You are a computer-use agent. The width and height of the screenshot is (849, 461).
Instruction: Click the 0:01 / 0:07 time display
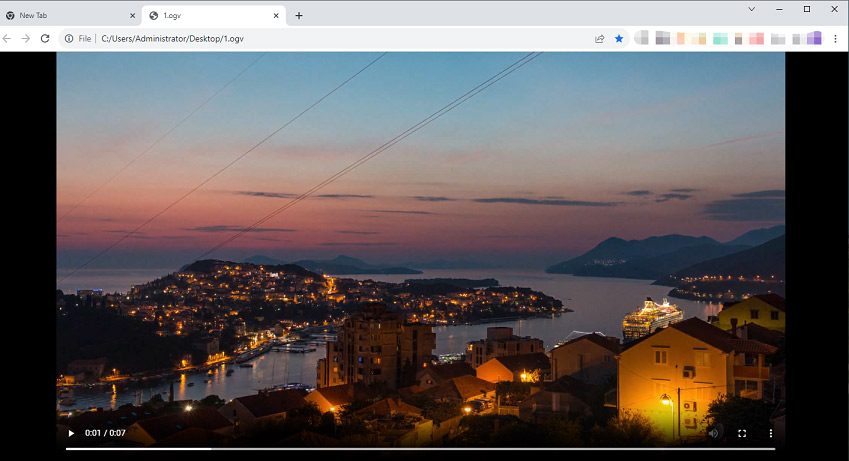tap(105, 433)
